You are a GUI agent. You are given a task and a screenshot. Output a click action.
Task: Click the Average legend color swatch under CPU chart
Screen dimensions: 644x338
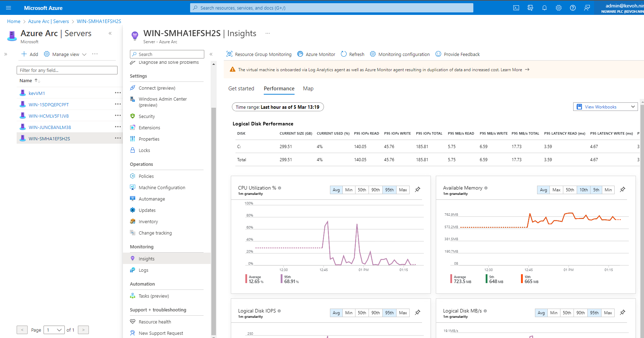246,279
